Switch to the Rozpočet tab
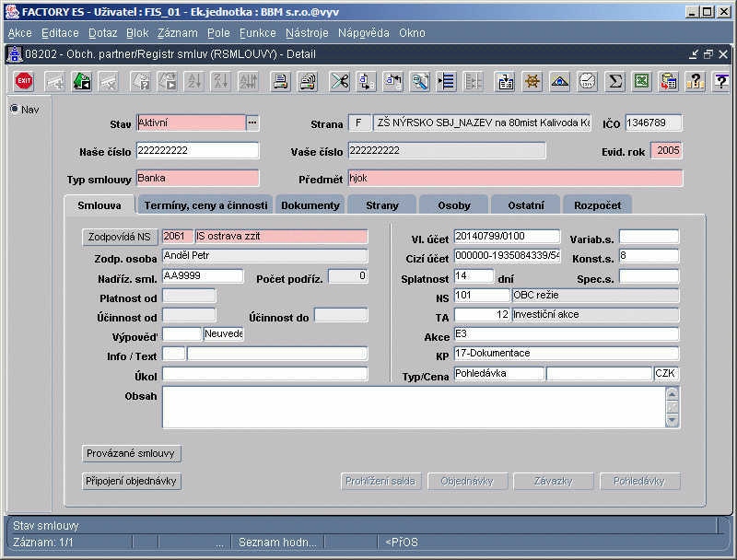Viewport: 737px width, 560px height. 597,205
